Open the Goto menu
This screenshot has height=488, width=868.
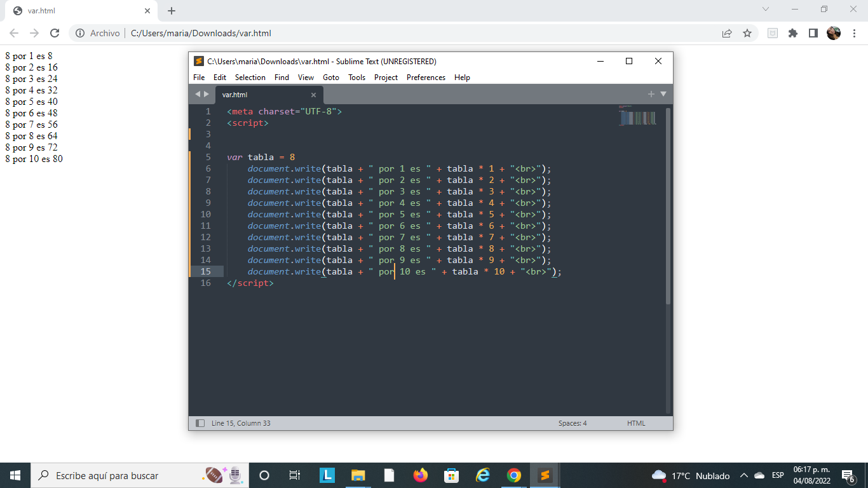click(x=331, y=78)
